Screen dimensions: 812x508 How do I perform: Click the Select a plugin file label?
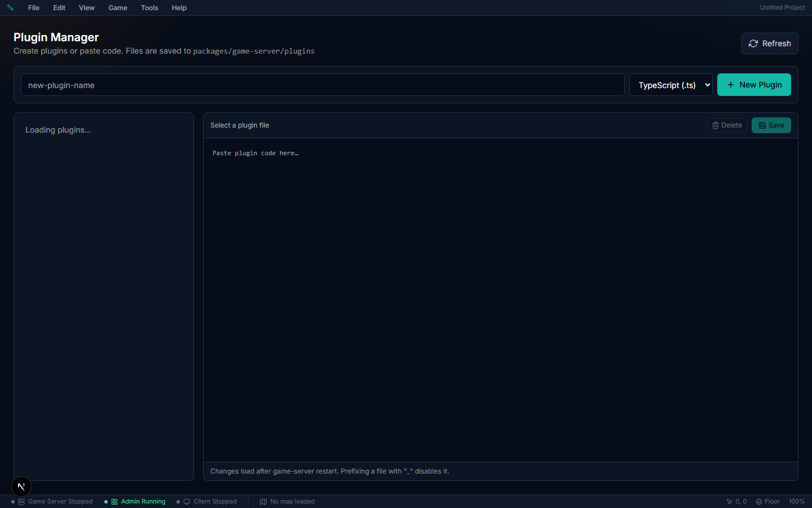click(x=240, y=125)
